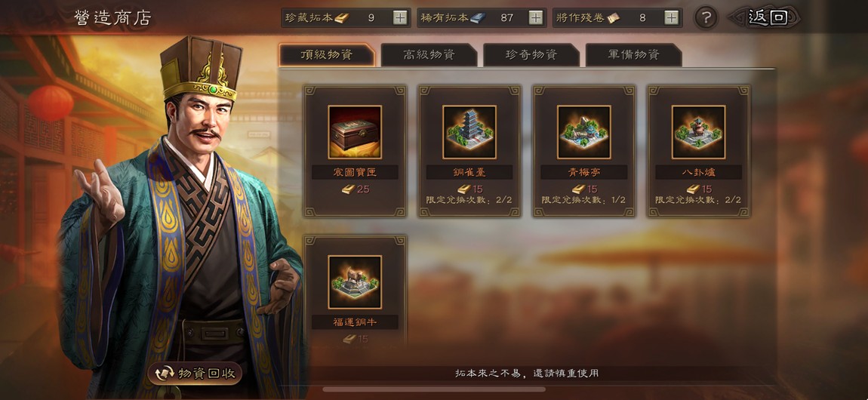The height and width of the screenshot is (400, 868).
Task: Select the 福運銅牛 bronze ox icon
Action: (355, 282)
